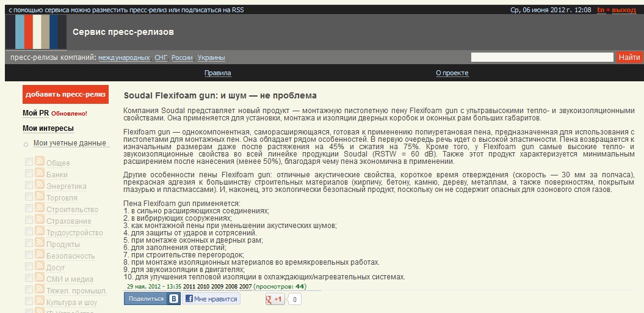Enable the Торговля checkbox

(x=29, y=197)
